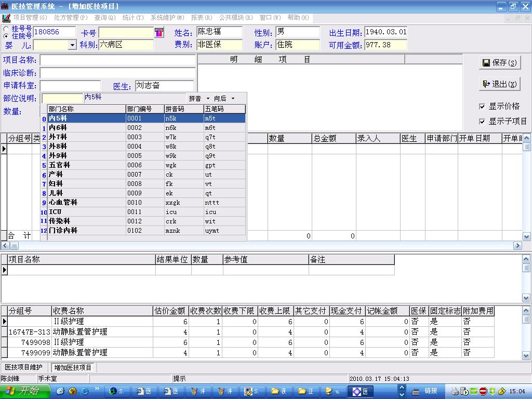Click the first quick launch icon
532x399 pixels.
pyautogui.click(x=61, y=391)
